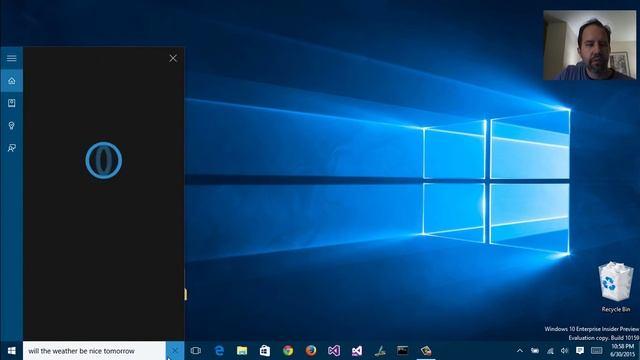640x360 pixels.
Task: Open the Windows Store taskbar icon
Action: click(265, 351)
